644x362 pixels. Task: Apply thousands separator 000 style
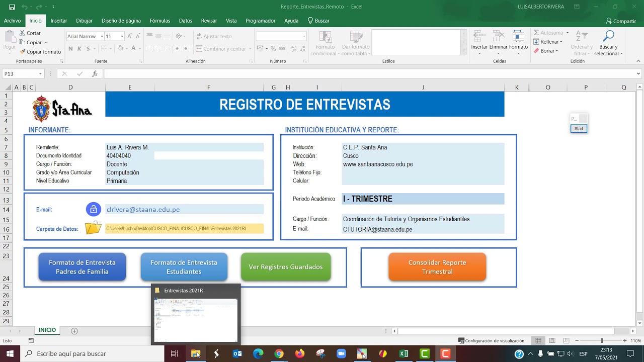[281, 49]
